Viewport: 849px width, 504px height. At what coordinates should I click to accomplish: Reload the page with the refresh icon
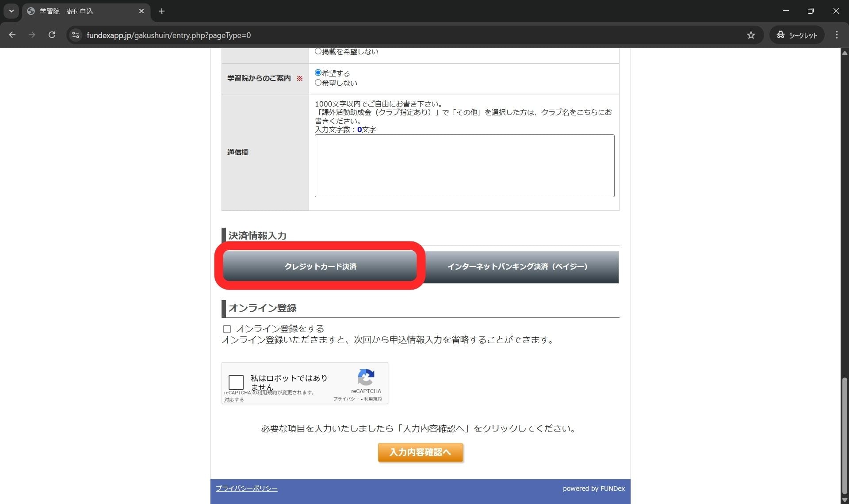52,35
